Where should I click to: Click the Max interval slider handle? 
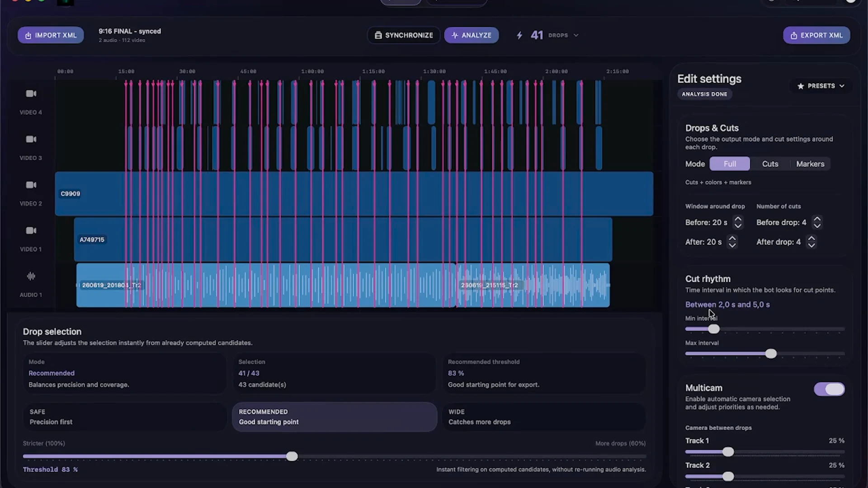point(771,353)
